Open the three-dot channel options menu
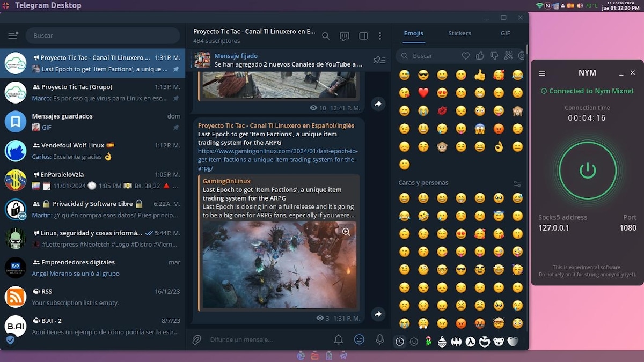Viewport: 644px width, 362px height. [380, 36]
